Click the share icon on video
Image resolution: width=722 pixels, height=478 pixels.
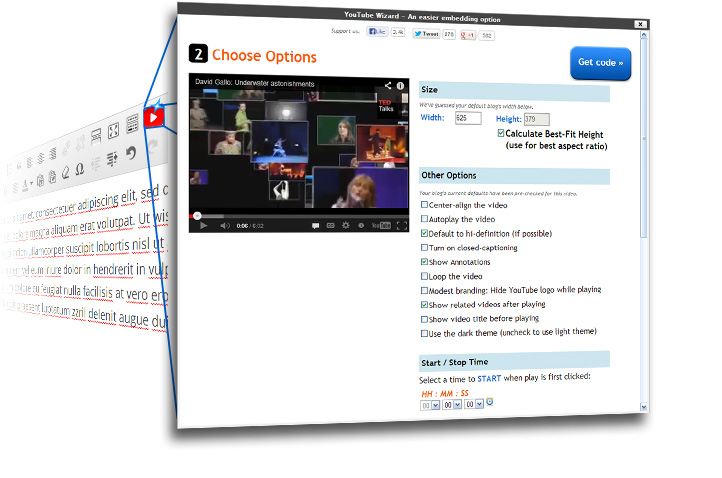388,86
